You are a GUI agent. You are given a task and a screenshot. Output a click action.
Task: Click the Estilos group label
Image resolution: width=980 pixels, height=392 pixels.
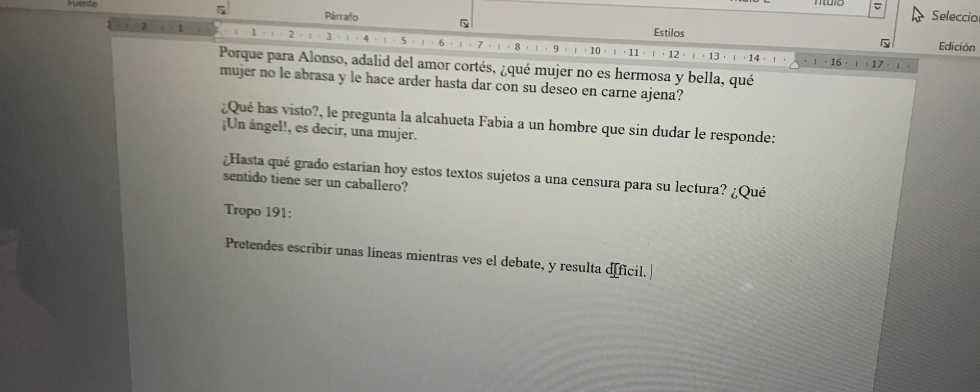pyautogui.click(x=669, y=33)
